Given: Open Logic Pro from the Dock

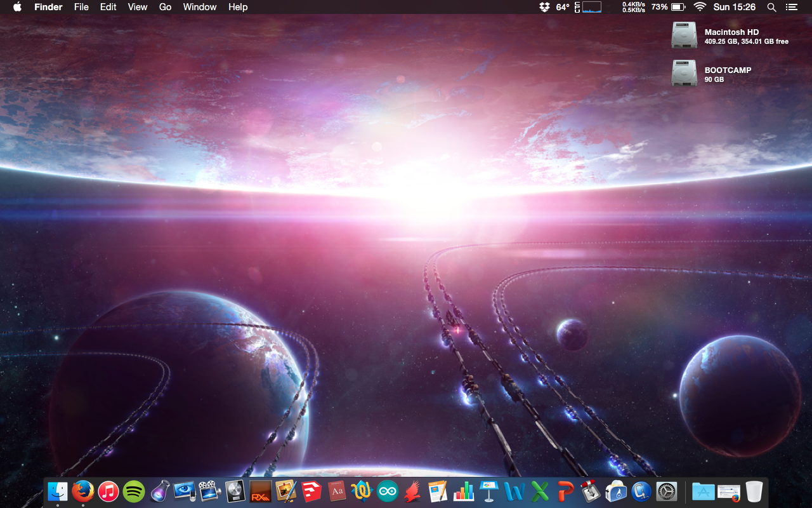Looking at the screenshot, I should pyautogui.click(x=235, y=491).
